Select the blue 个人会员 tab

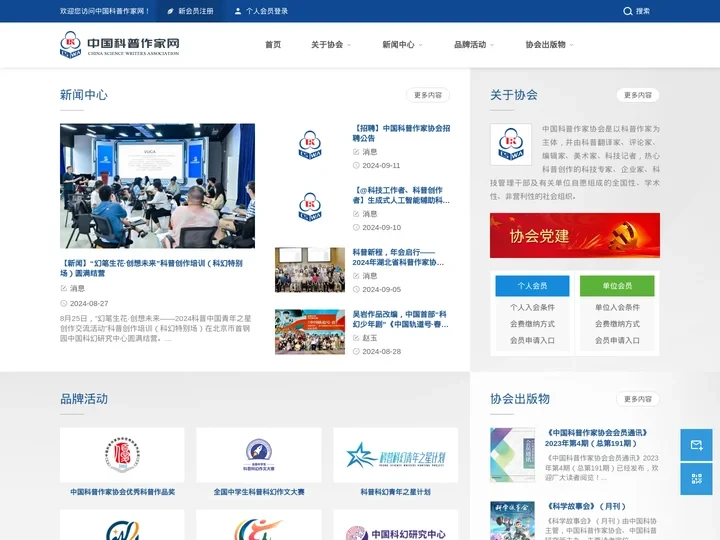click(532, 286)
